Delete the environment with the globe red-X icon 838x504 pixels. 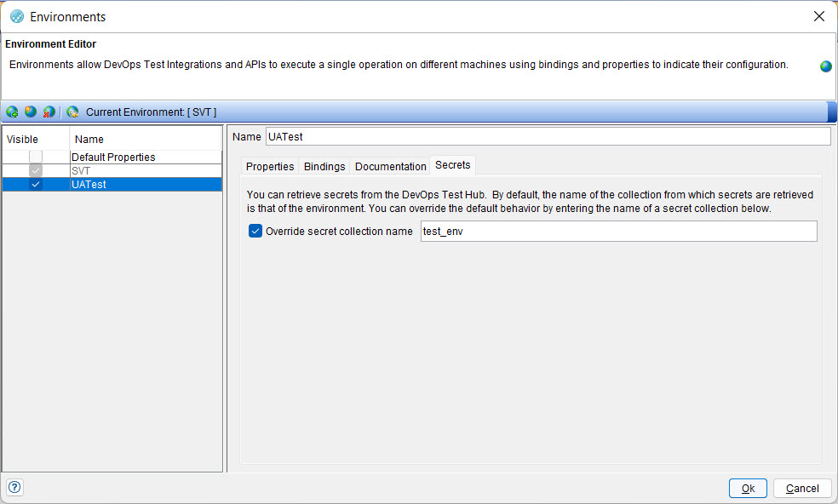(x=49, y=112)
